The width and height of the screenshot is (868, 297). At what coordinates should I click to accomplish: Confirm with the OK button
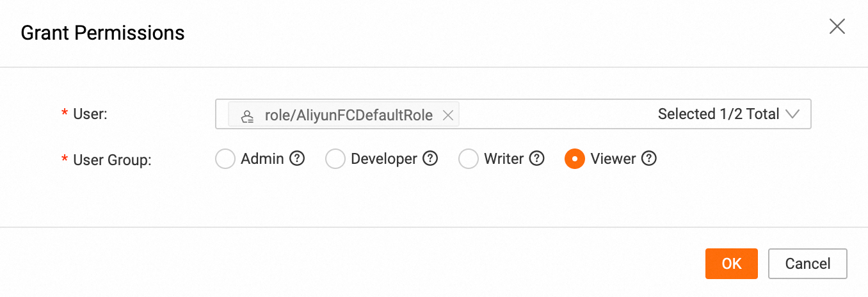732,264
